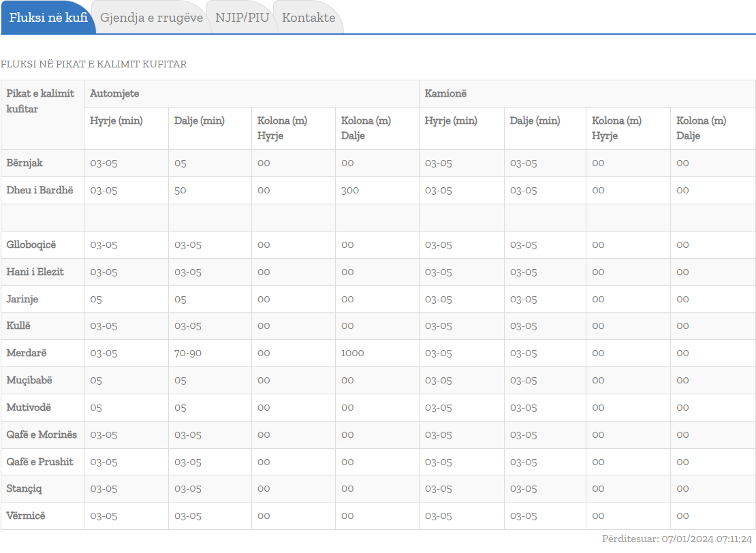Click the Stançiq row label
The image size is (756, 553).
click(x=25, y=488)
